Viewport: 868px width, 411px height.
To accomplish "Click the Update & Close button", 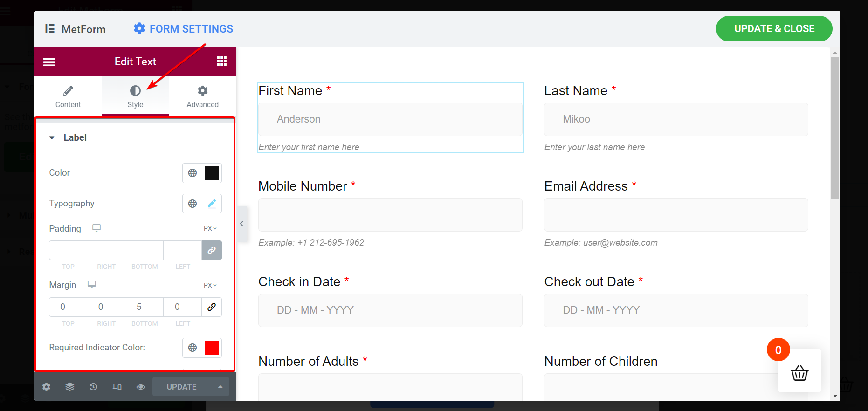I will [774, 29].
